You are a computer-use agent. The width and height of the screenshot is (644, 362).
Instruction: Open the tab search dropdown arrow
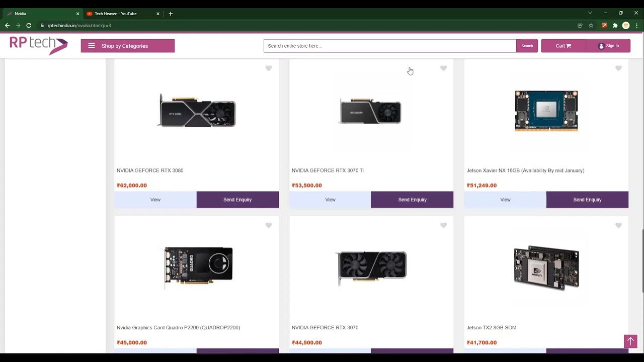point(590,13)
